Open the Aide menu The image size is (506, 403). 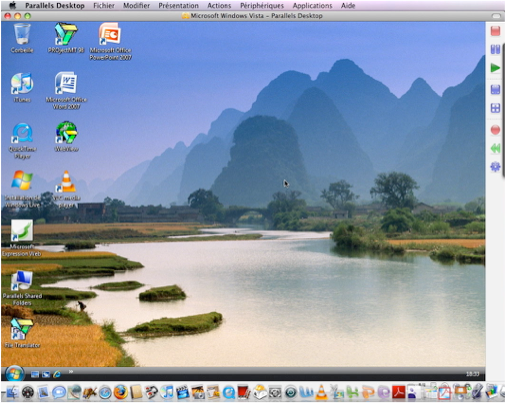click(348, 6)
